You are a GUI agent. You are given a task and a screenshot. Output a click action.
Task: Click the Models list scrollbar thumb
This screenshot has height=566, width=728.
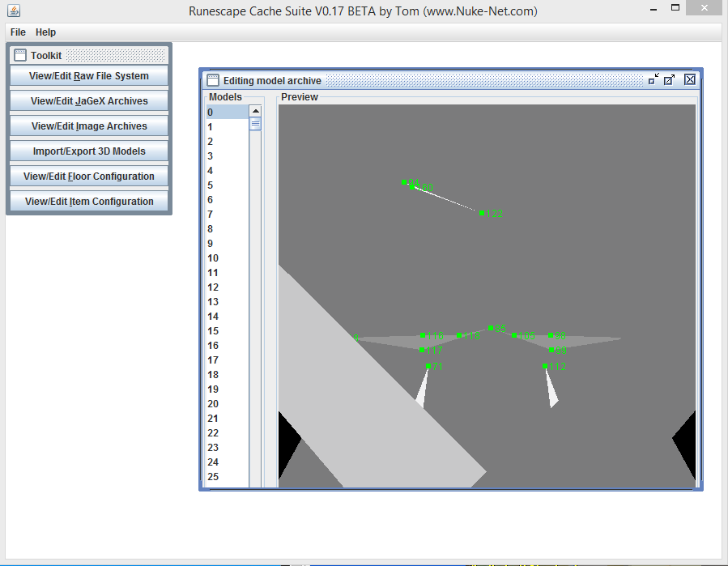(x=255, y=124)
